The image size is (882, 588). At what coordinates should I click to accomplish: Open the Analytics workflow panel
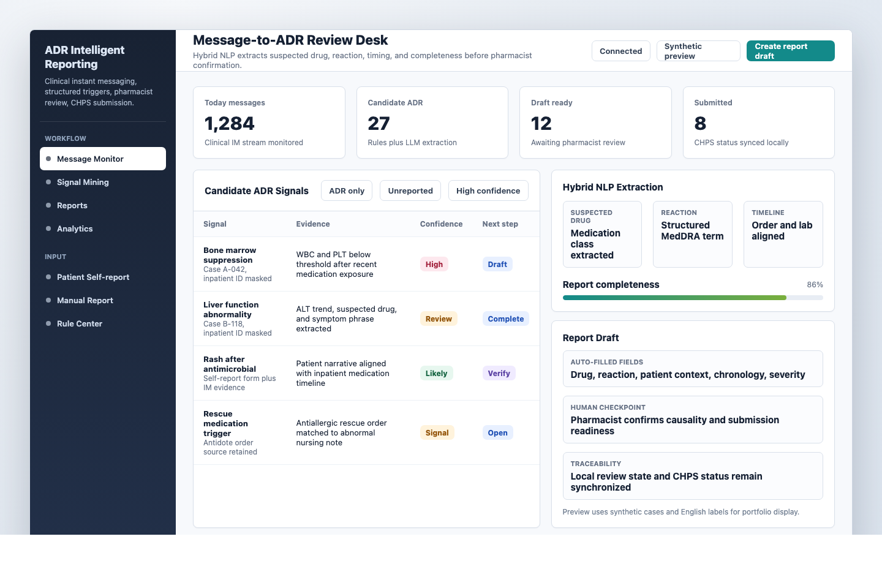click(75, 228)
